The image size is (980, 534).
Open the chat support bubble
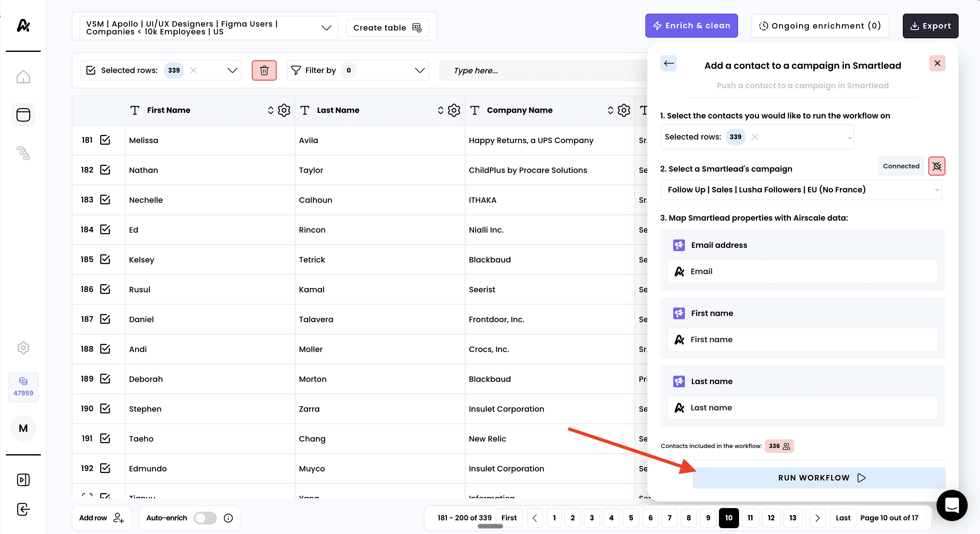pos(951,505)
